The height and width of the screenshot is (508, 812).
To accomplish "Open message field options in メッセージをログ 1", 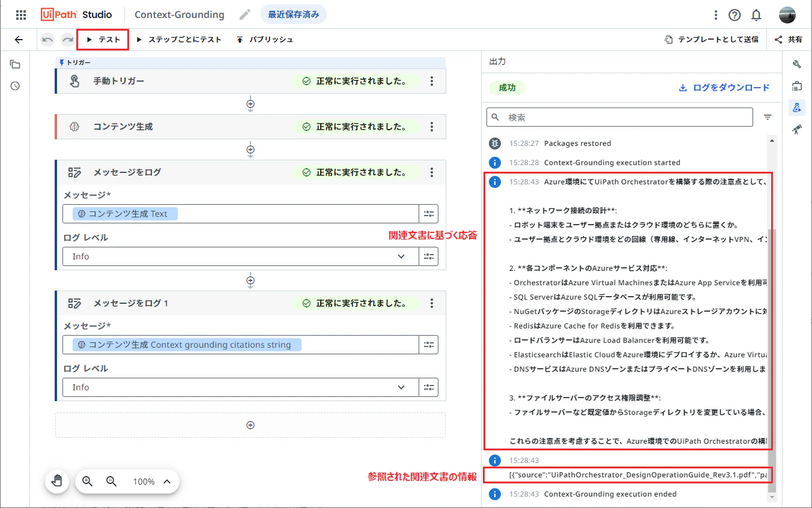I will (x=428, y=345).
